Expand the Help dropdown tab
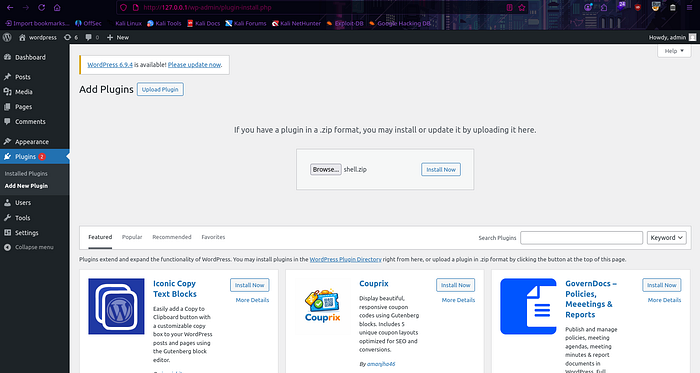The image size is (700, 373). (x=674, y=51)
